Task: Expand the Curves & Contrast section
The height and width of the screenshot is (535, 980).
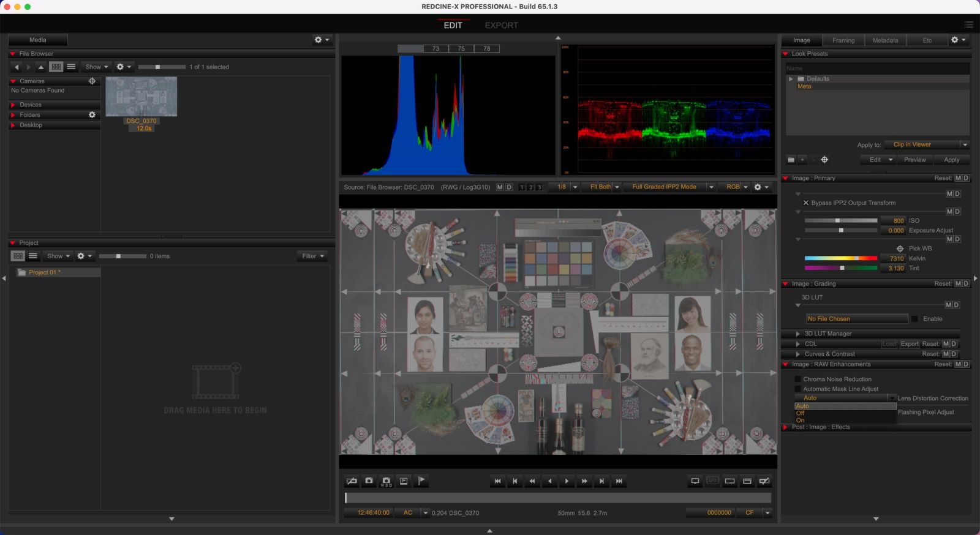Action: tap(797, 354)
